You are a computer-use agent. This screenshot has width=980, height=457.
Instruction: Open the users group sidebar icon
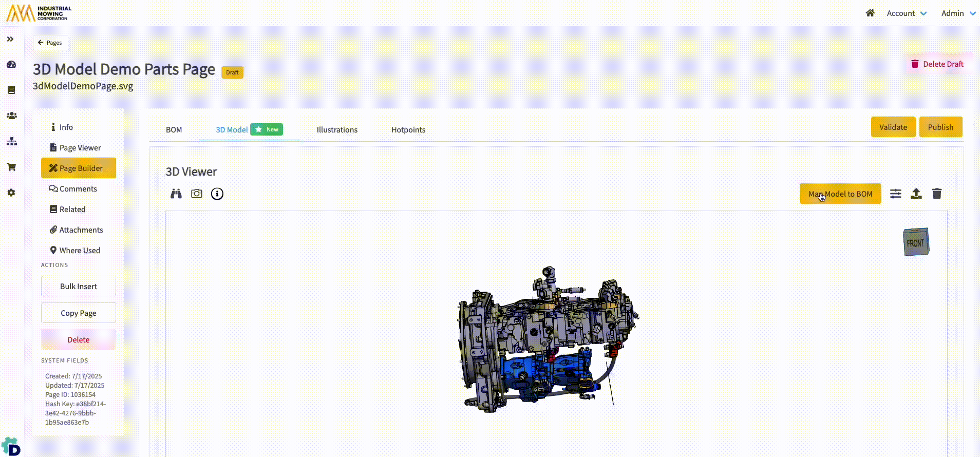(11, 116)
